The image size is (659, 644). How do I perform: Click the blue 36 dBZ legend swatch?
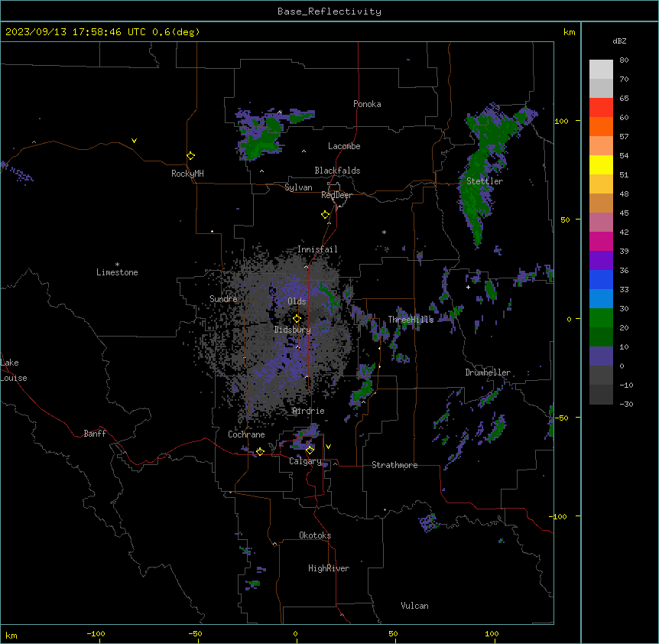point(601,279)
